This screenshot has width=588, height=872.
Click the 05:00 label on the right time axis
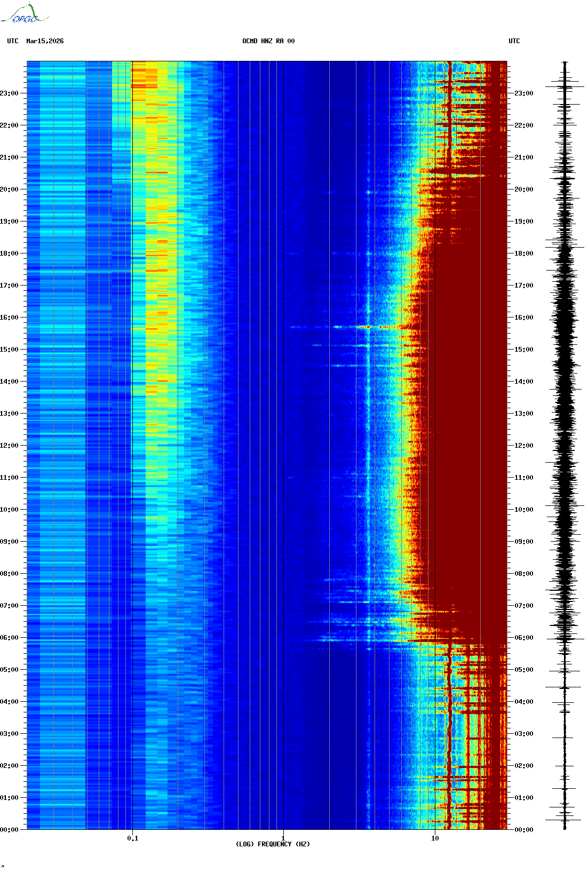(x=524, y=670)
